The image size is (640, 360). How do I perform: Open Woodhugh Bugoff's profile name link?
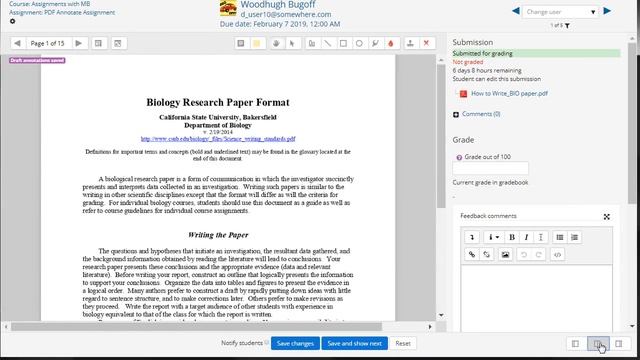point(278,4)
